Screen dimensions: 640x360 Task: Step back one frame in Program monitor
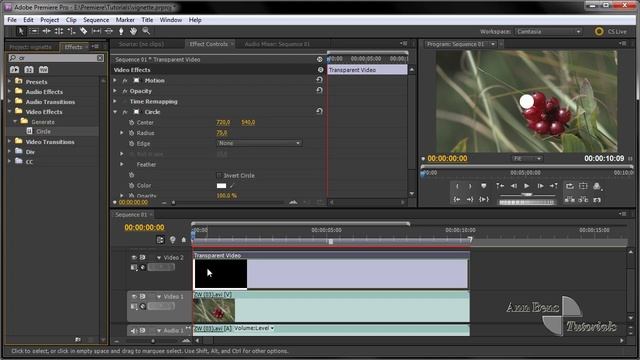point(513,186)
